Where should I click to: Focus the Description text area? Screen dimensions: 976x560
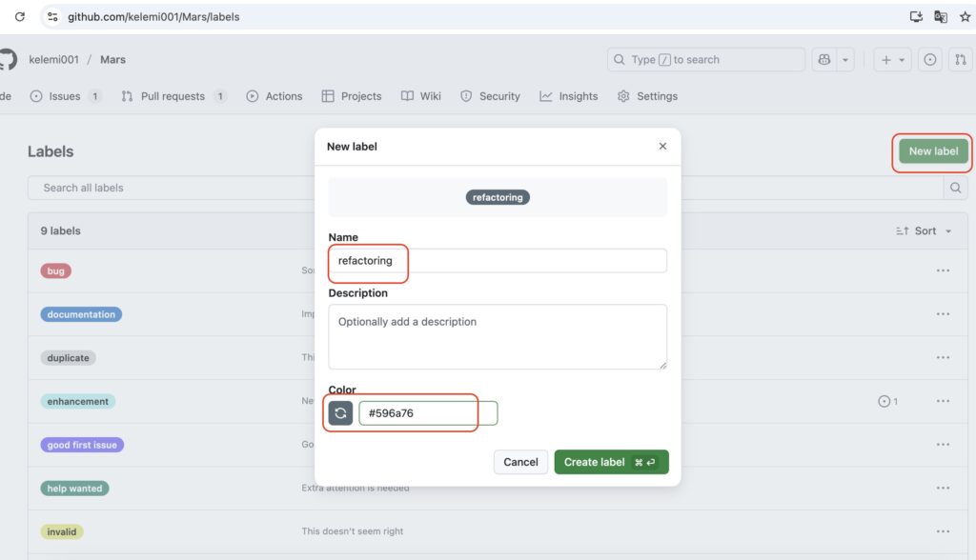(497, 336)
